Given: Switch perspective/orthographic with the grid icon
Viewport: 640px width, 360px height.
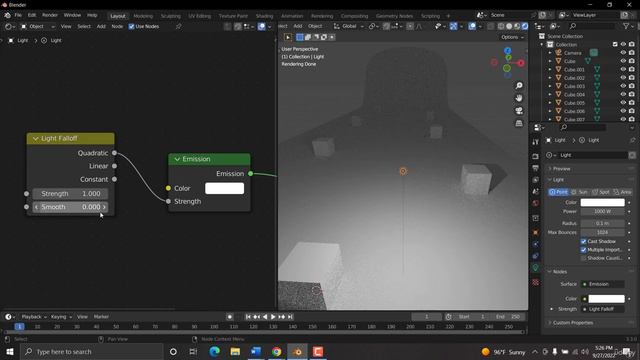Looking at the screenshot, I should (x=519, y=123).
